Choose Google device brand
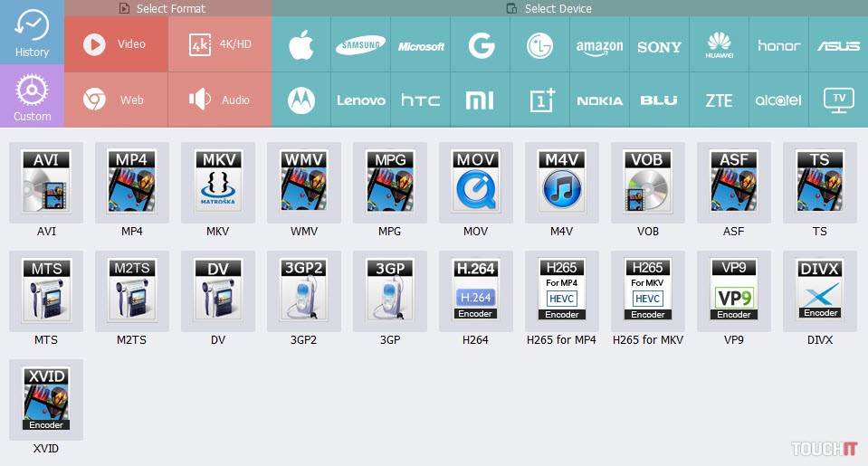 click(480, 44)
